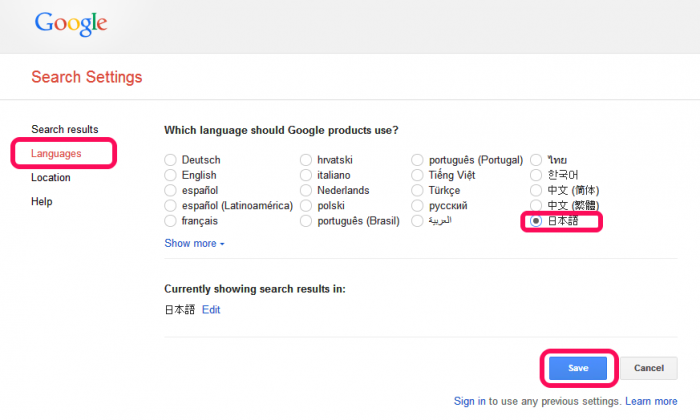Go to Search results settings
The image size is (700, 420).
pos(65,129)
